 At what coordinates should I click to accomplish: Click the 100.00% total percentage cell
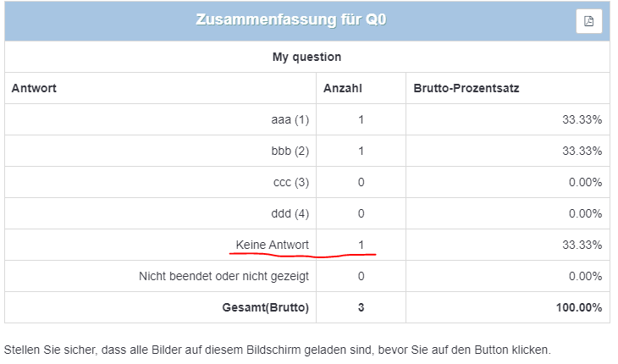click(578, 307)
